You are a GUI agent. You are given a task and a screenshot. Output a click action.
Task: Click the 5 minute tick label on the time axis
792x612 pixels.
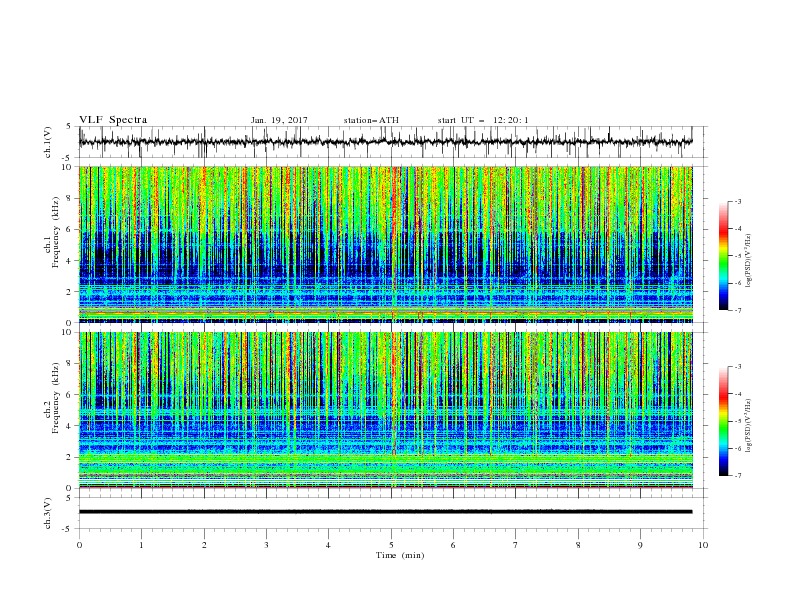click(391, 545)
